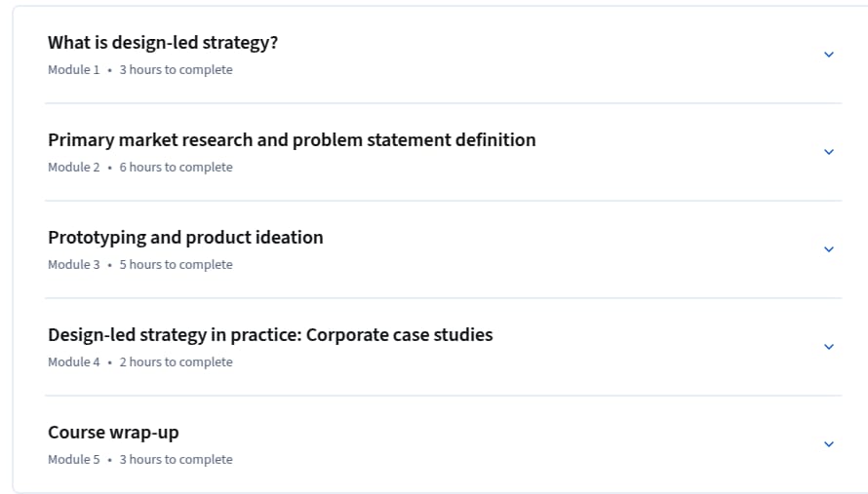Click Module 1's '3 hours to complete' text
The width and height of the screenshot is (868, 494).
(176, 70)
